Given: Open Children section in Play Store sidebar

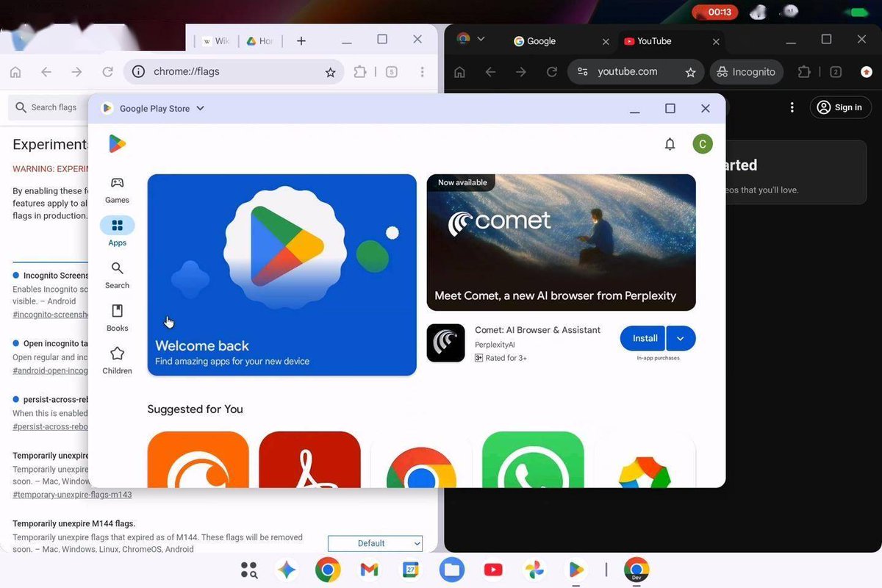Looking at the screenshot, I should click(117, 360).
